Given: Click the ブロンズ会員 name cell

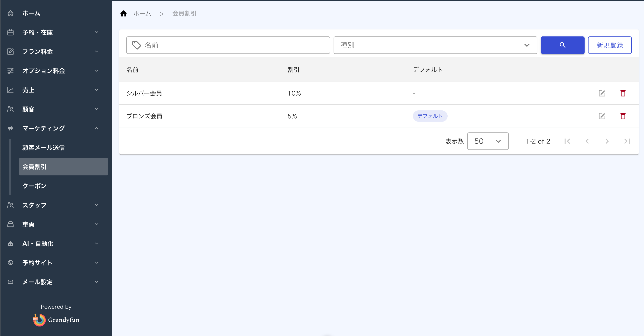Looking at the screenshot, I should tap(144, 116).
